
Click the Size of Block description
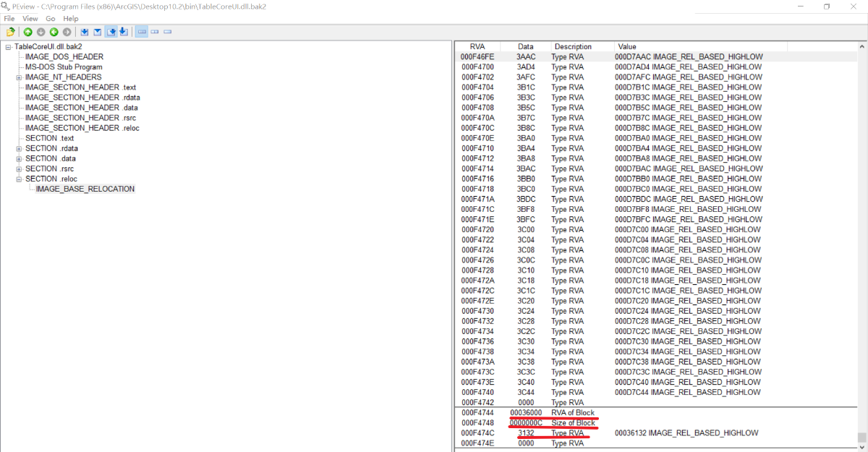pos(574,422)
